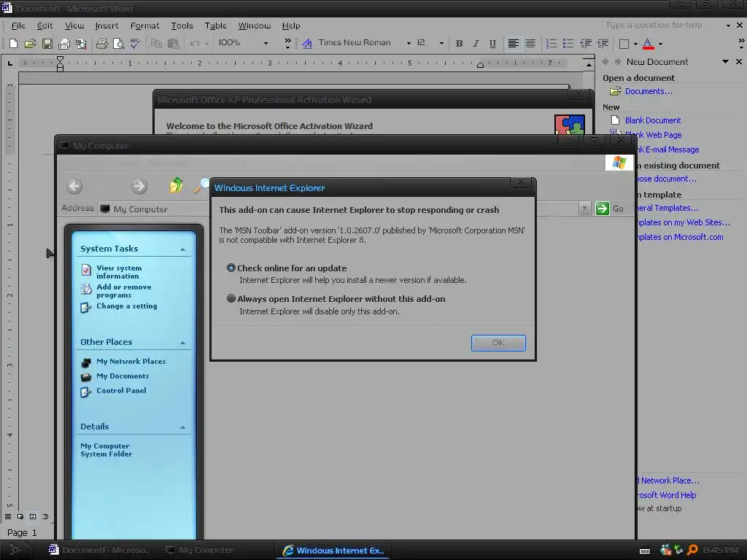
Task: Collapse the System Tasks section
Action: click(x=182, y=249)
